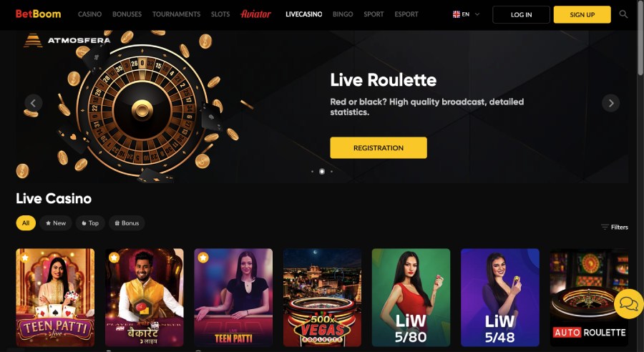This screenshot has height=352, width=644.
Task: Click favorite star on Teen Patti Live
Action: (x=25, y=258)
